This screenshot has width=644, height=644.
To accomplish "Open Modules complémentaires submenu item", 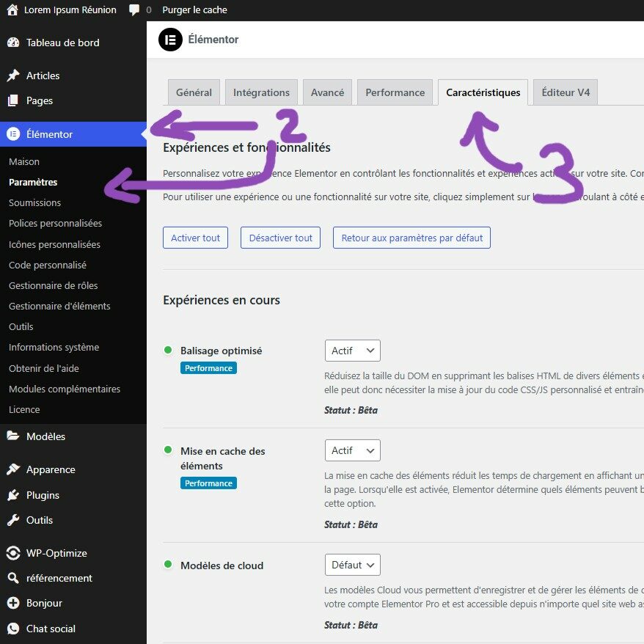I will click(x=65, y=389).
